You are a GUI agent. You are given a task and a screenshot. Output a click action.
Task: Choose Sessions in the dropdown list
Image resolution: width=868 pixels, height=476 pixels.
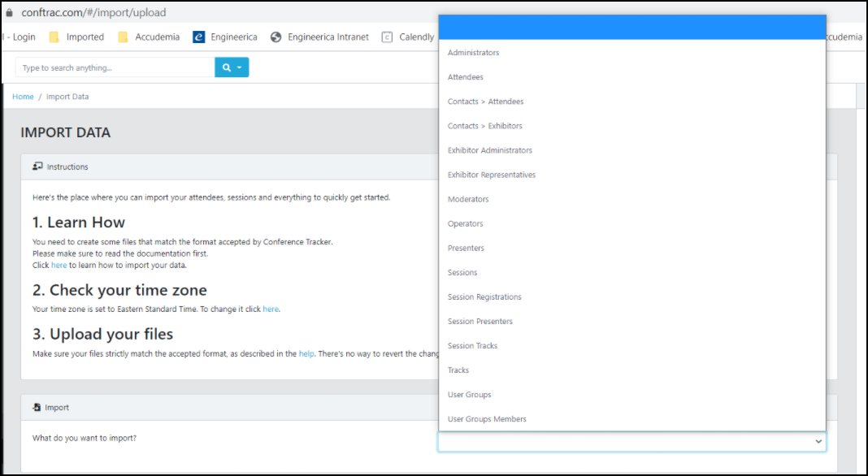(x=632, y=272)
